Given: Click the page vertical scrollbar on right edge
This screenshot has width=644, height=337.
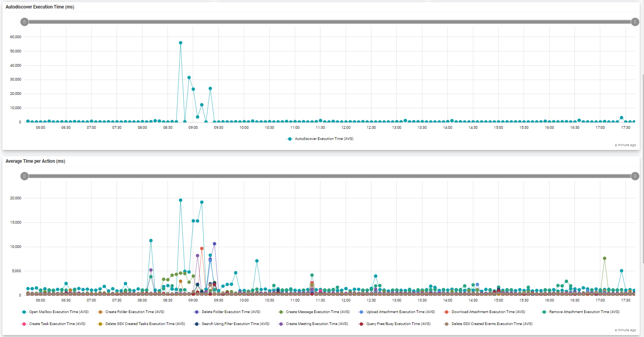Looking at the screenshot, I should click(x=642, y=168).
